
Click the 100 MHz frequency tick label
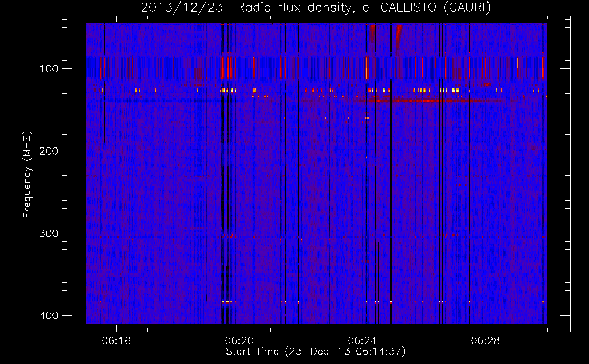tap(49, 69)
